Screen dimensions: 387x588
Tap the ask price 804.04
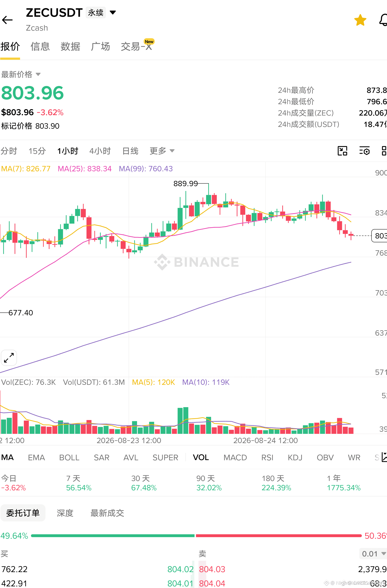point(212,583)
